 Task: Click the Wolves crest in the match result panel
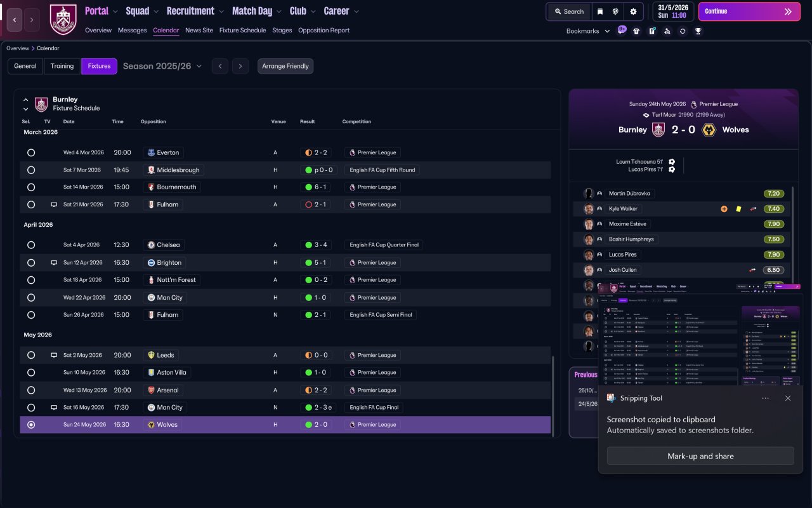pyautogui.click(x=709, y=130)
